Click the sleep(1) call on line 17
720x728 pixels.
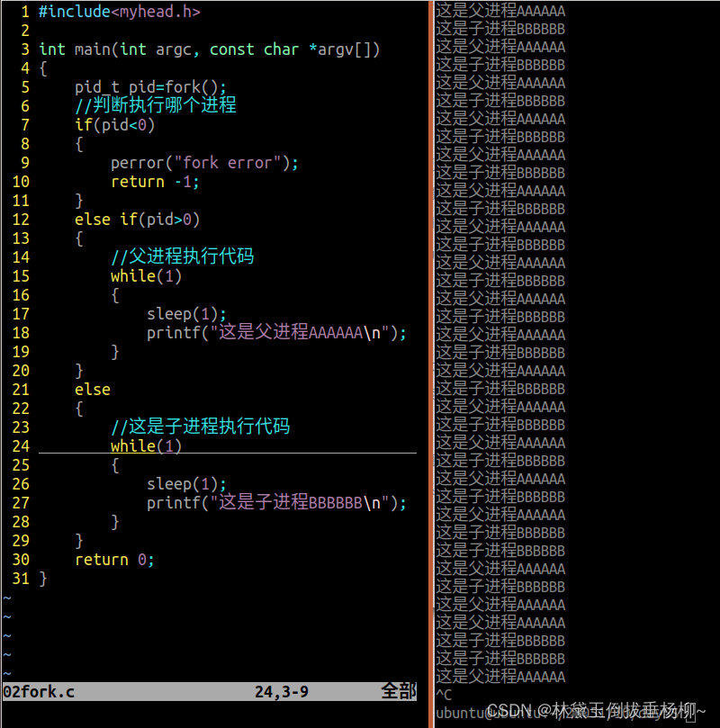point(180,314)
